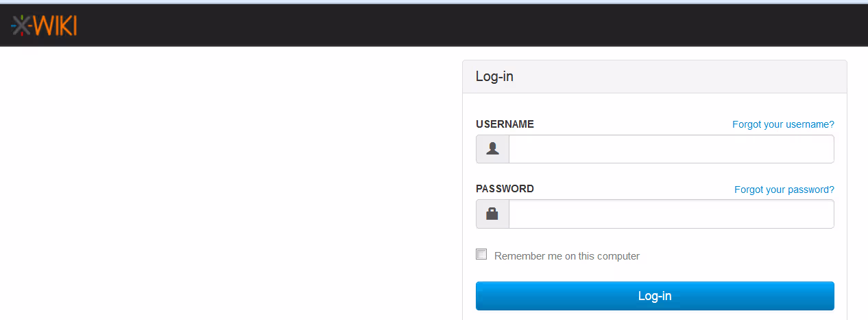Click the user silhouette icon beside username
Viewport: 868px width, 320px height.
pos(492,149)
